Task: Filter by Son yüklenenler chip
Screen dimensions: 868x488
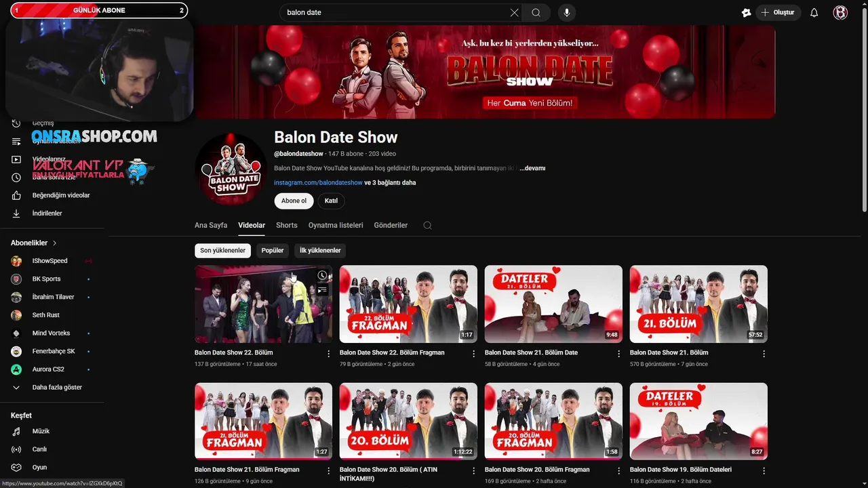Action: [x=222, y=251]
